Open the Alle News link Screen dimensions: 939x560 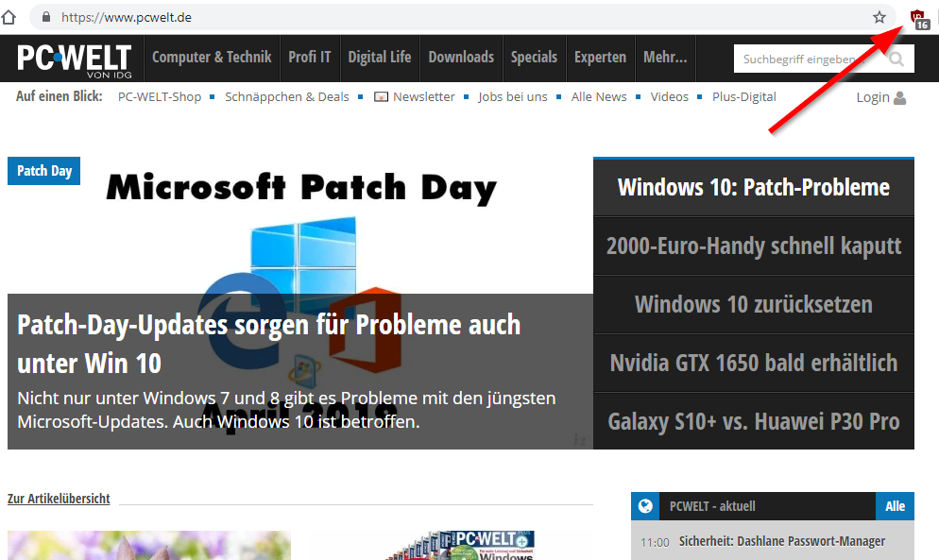pos(599,96)
